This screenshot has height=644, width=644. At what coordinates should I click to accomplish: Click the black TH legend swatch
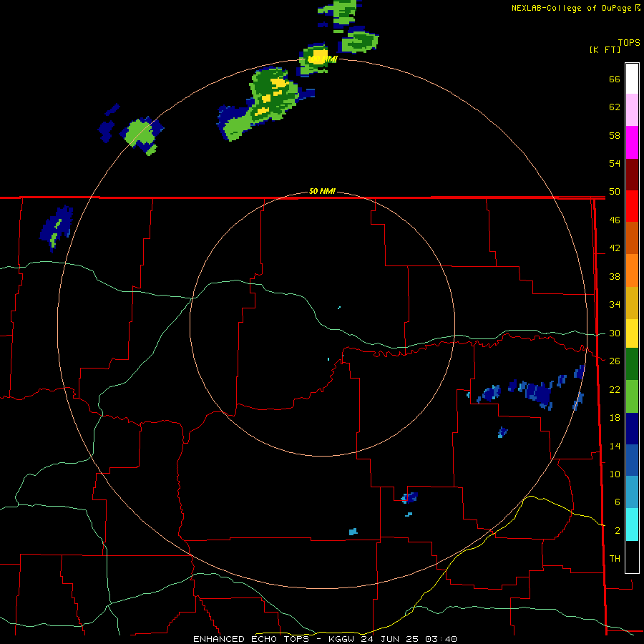(632, 557)
